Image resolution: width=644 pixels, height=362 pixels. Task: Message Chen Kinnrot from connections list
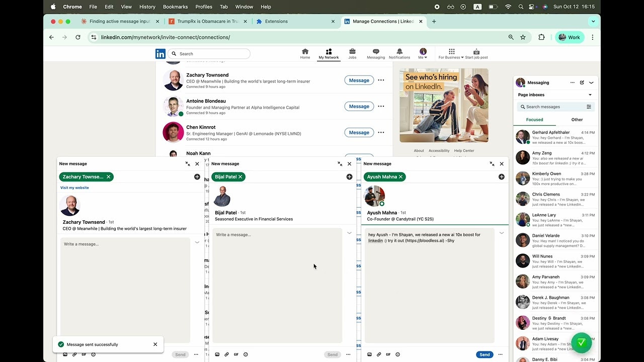[x=359, y=133]
